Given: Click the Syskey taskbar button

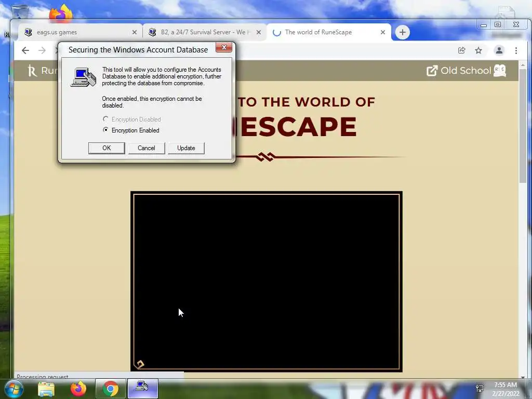Looking at the screenshot, I should pos(142,389).
